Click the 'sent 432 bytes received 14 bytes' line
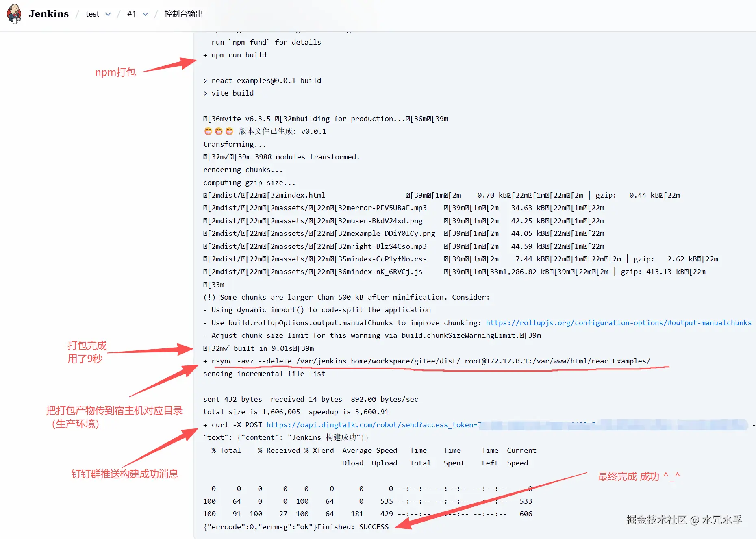The width and height of the screenshot is (756, 539). [311, 399]
